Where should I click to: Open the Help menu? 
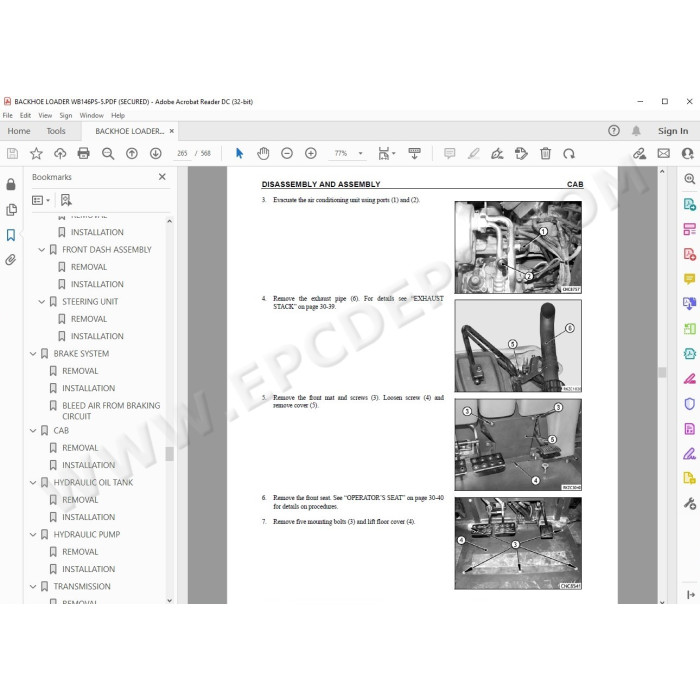point(118,115)
